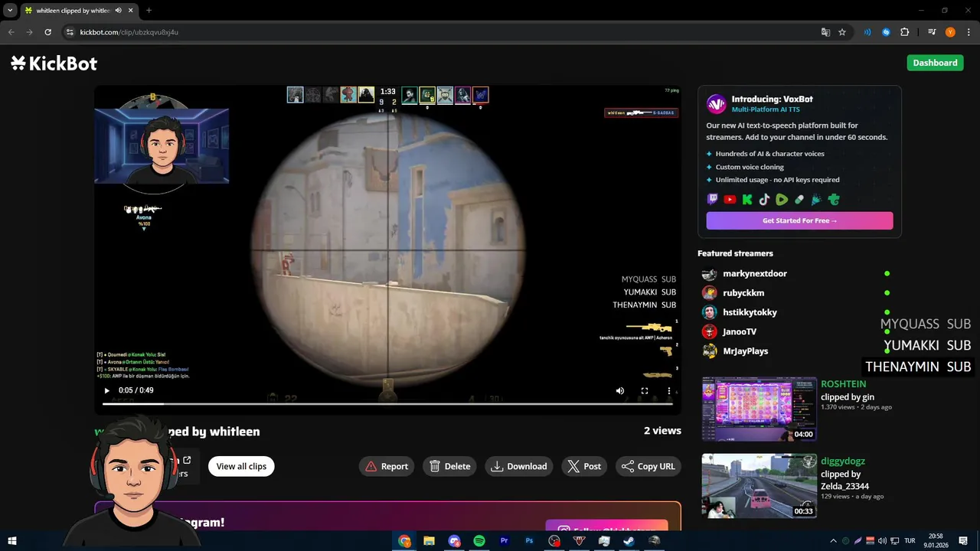Open the Shazam extension
980x551 pixels.
[x=886, y=32]
